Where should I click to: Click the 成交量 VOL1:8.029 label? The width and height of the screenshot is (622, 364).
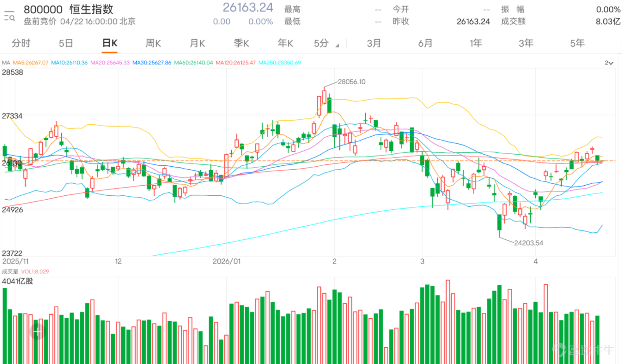[x=26, y=272]
